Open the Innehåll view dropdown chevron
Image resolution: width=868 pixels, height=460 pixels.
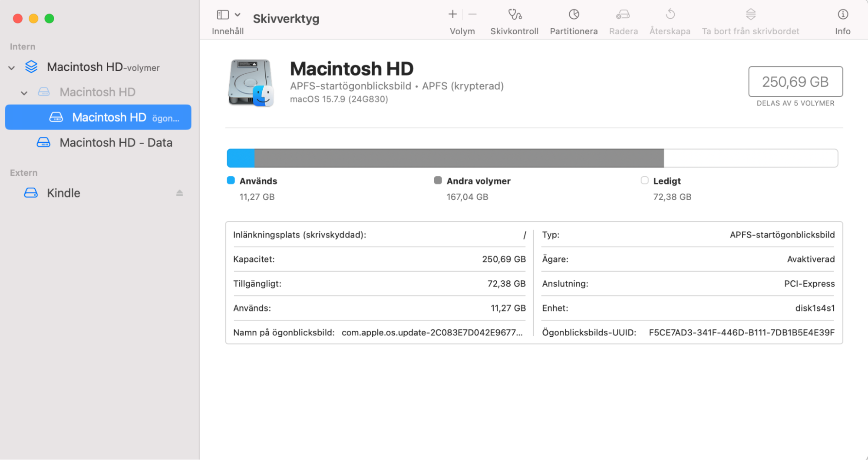tap(238, 15)
